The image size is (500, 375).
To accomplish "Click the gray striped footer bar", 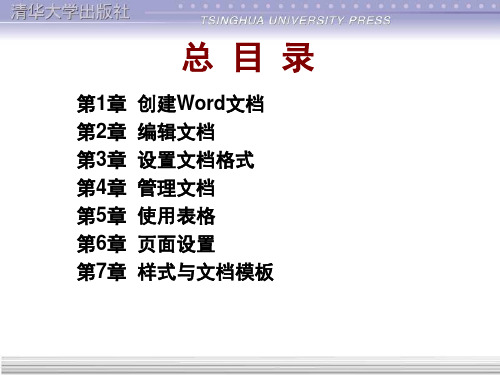I will click(x=250, y=365).
